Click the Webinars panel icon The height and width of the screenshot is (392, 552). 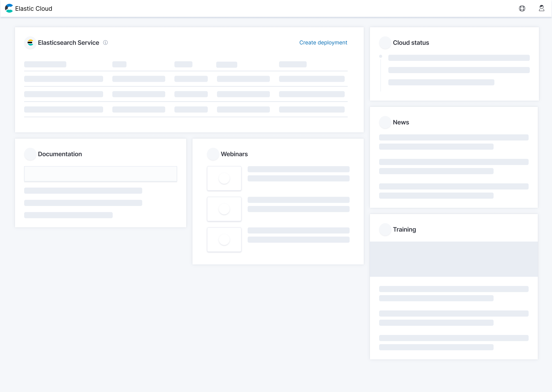[213, 154]
